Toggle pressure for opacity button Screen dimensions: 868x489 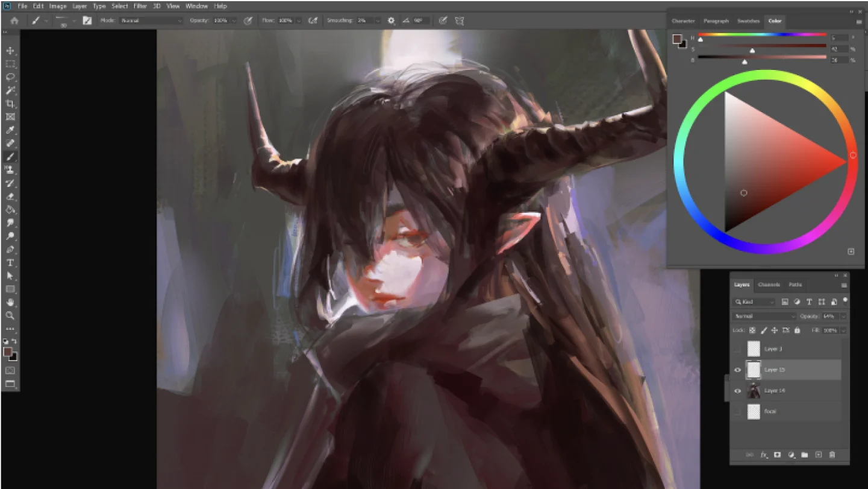pos(248,21)
